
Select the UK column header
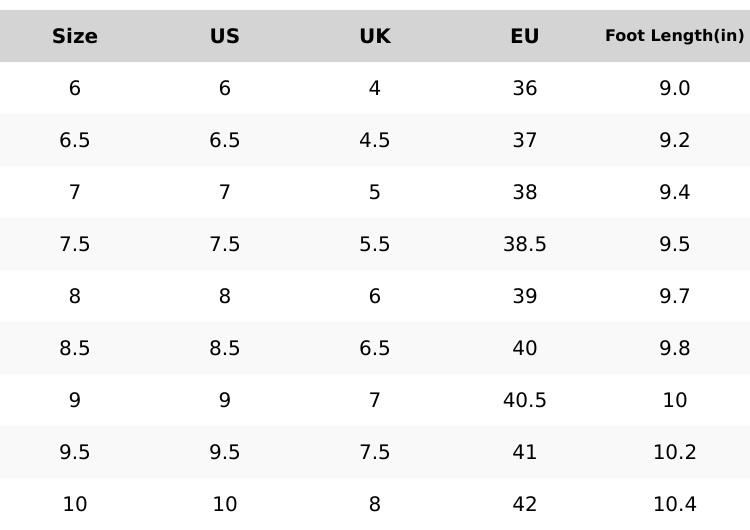[x=375, y=36]
